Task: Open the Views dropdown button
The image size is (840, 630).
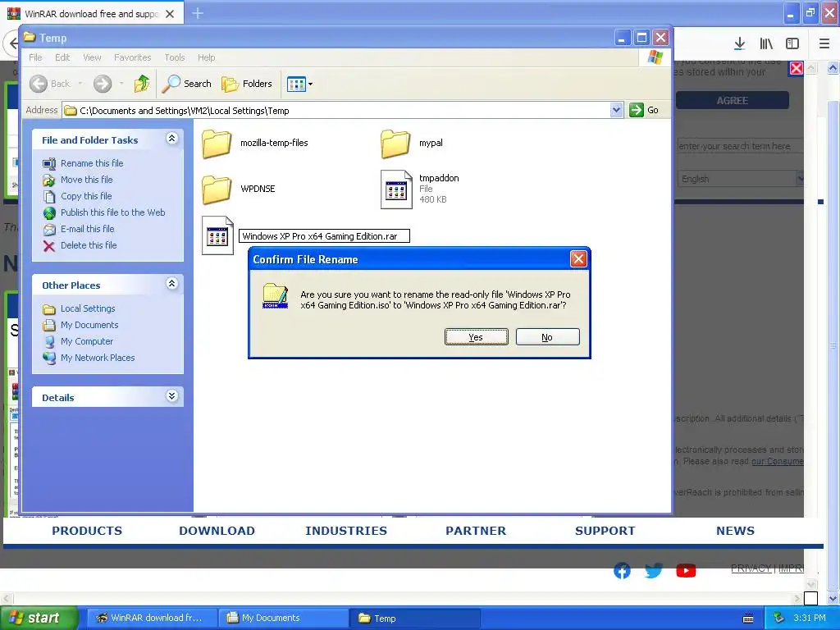Action: tap(299, 84)
